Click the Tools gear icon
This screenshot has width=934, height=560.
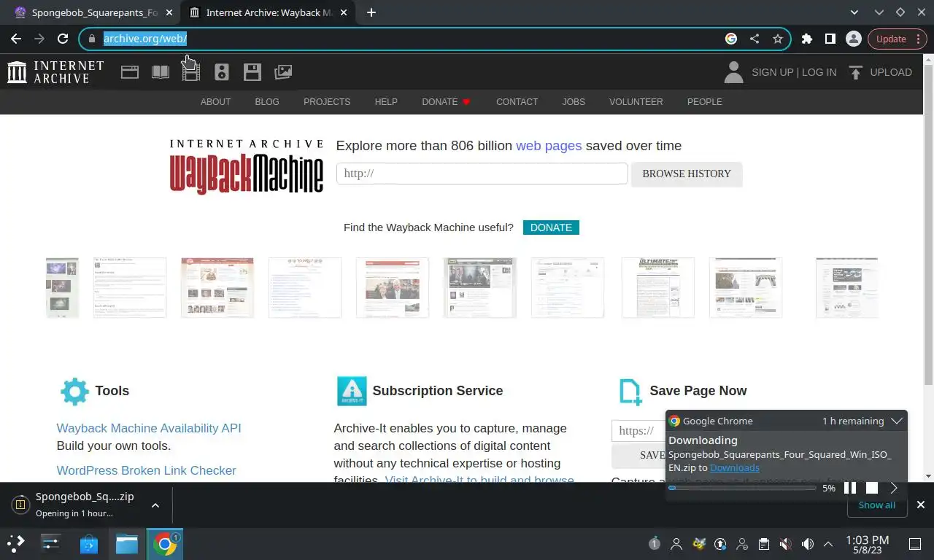pyautogui.click(x=74, y=391)
